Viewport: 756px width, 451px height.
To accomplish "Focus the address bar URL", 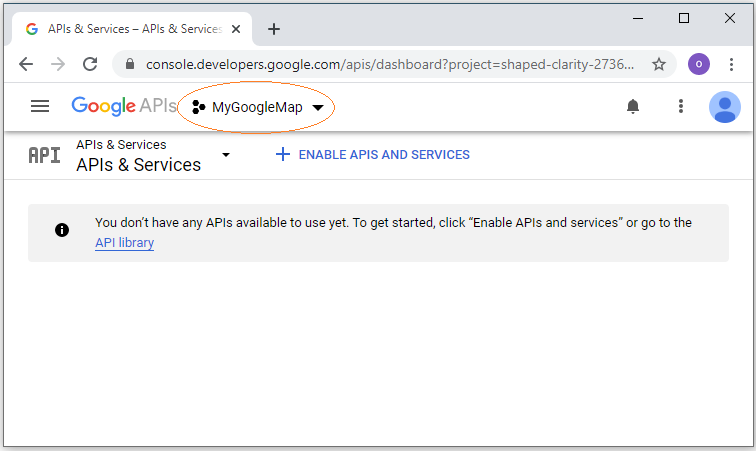I will [390, 64].
